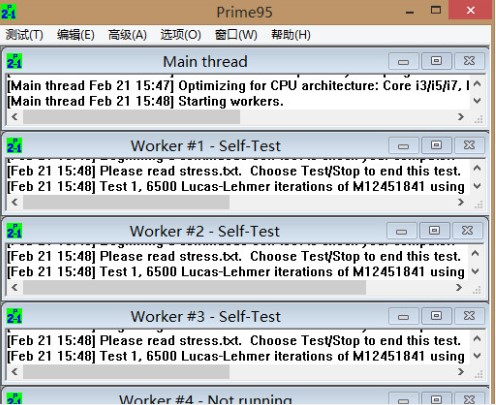Click Worker #1 scroll down arrow
496x405 pixels.
click(x=477, y=186)
